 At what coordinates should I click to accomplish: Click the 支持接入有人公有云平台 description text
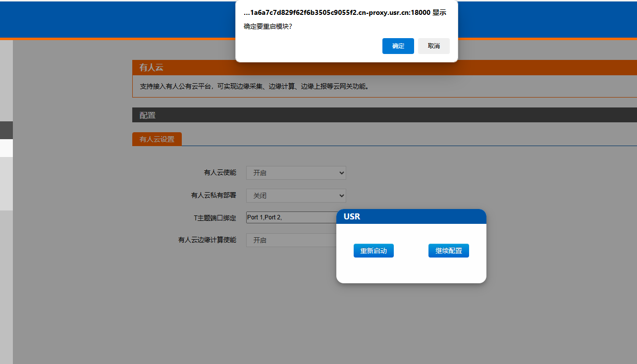click(x=254, y=86)
